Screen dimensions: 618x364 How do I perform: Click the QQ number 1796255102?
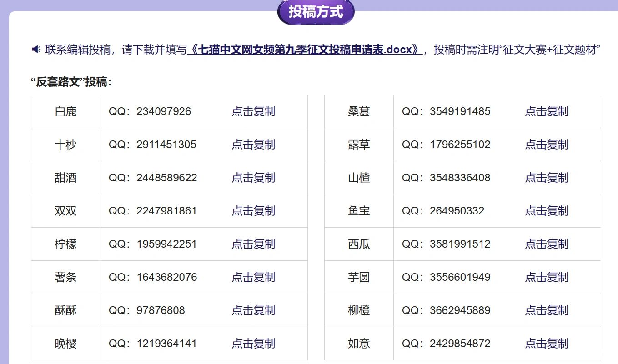(460, 145)
